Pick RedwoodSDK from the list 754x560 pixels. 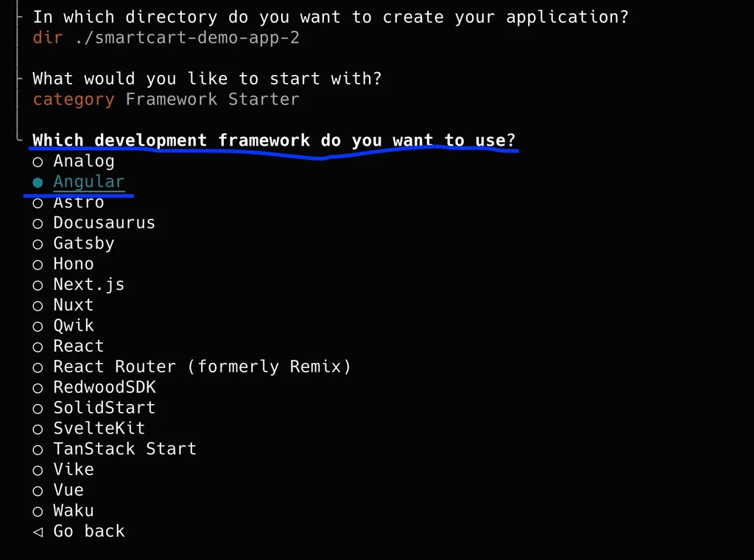coord(94,387)
